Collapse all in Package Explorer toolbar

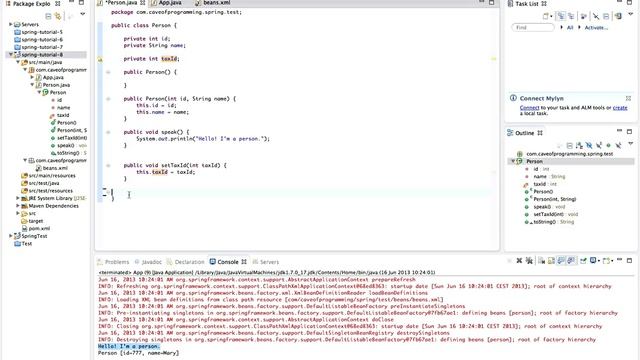[48, 16]
